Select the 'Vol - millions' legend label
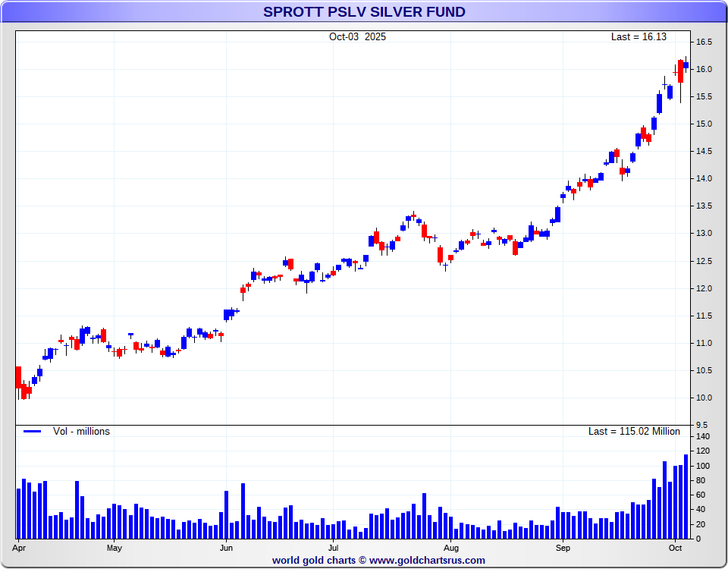The height and width of the screenshot is (569, 728). point(81,432)
